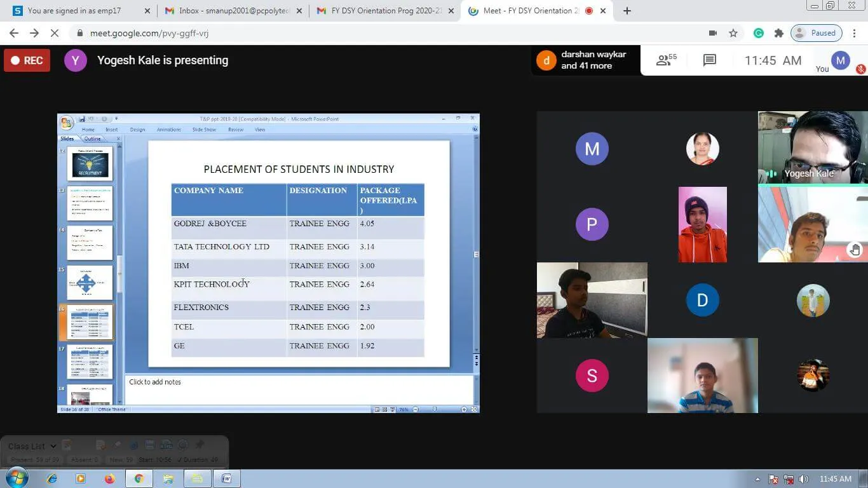Click the muted microphone indicator by You
868x488 pixels.
click(x=861, y=69)
